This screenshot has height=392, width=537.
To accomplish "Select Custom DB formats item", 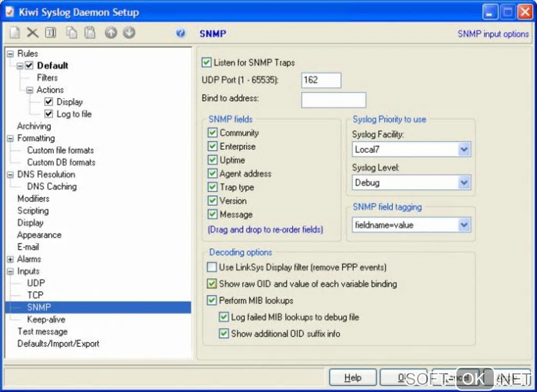I will [x=61, y=162].
